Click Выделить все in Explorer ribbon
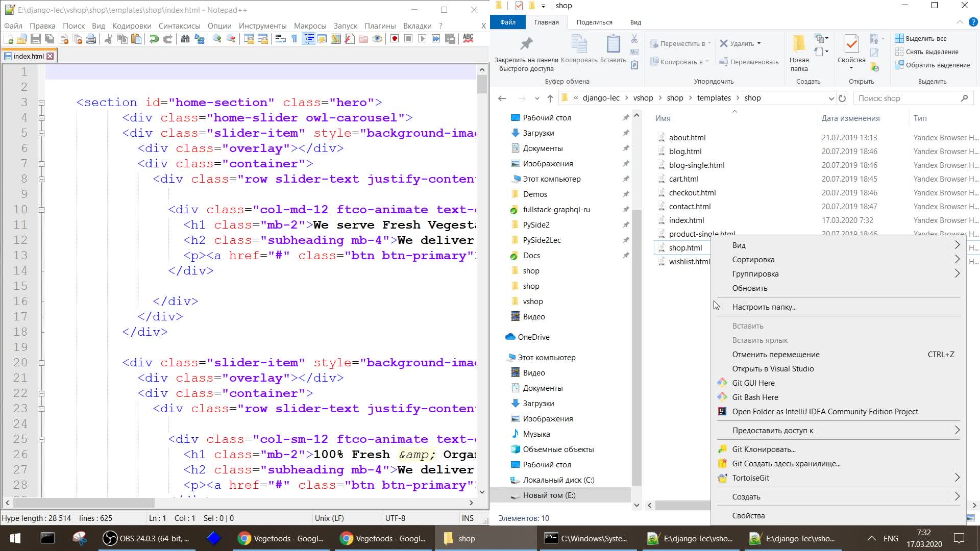This screenshot has width=980, height=551. pos(921,38)
